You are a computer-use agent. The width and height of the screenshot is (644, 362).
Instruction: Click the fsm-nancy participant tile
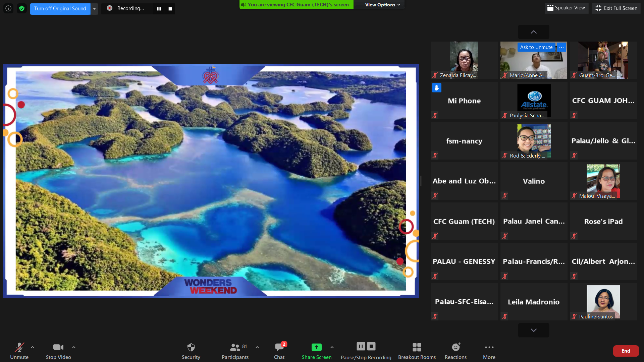[464, 141]
